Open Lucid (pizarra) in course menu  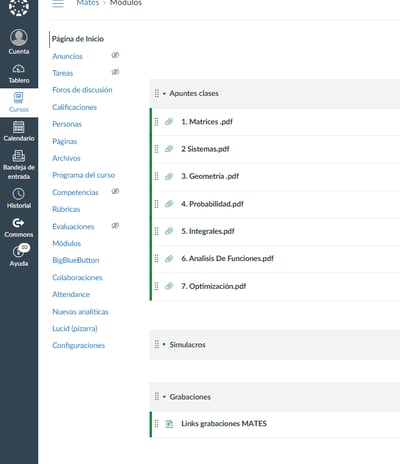[75, 329]
